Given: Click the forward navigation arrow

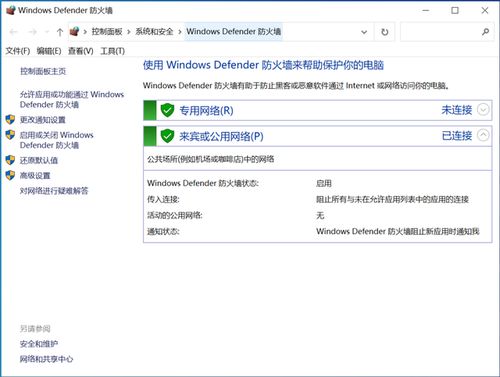Looking at the screenshot, I should pyautogui.click(x=32, y=32).
